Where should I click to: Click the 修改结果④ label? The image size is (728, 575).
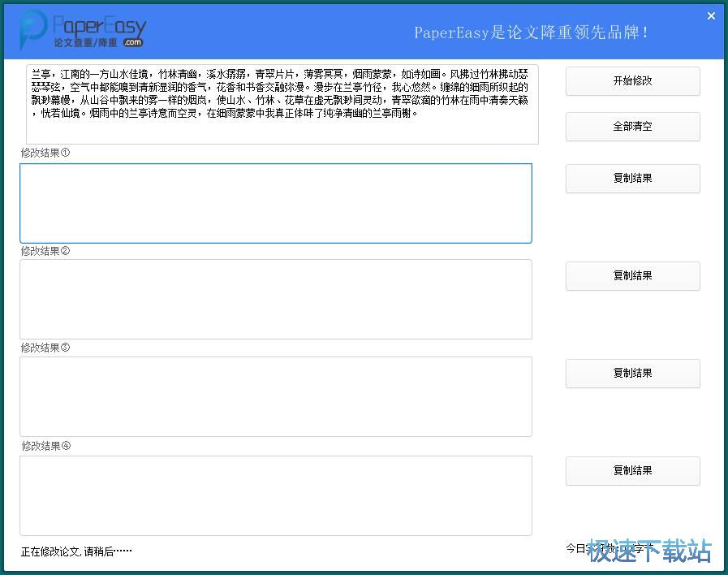point(45,446)
